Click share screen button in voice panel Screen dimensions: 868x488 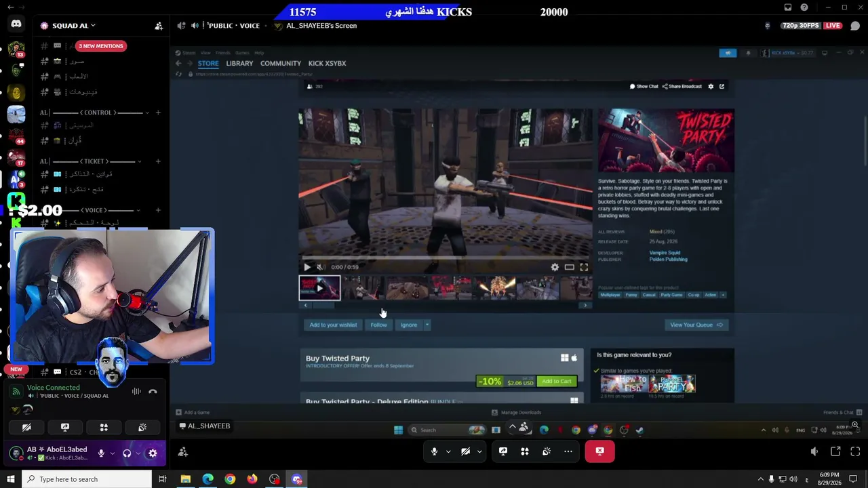pos(65,428)
